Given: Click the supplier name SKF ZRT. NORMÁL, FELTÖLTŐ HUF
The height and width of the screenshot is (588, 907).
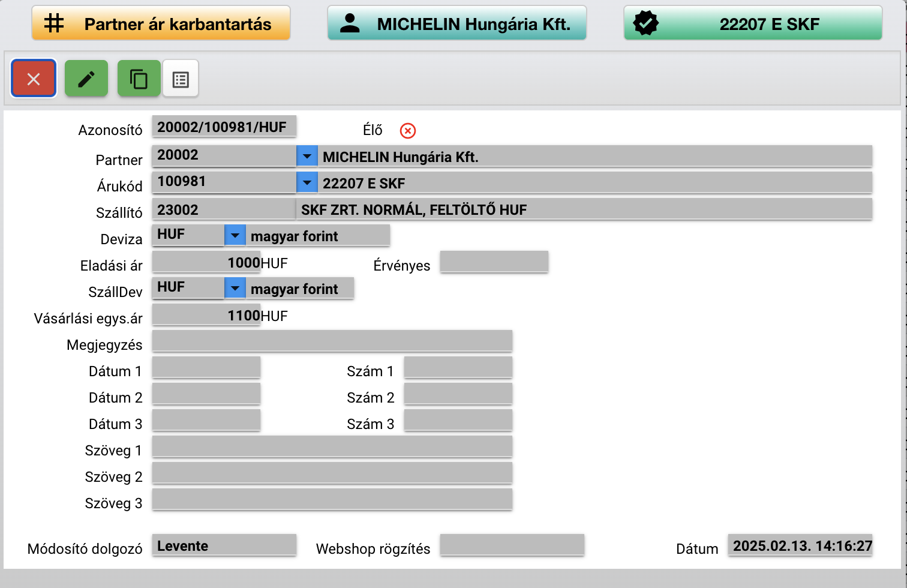Looking at the screenshot, I should click(414, 209).
